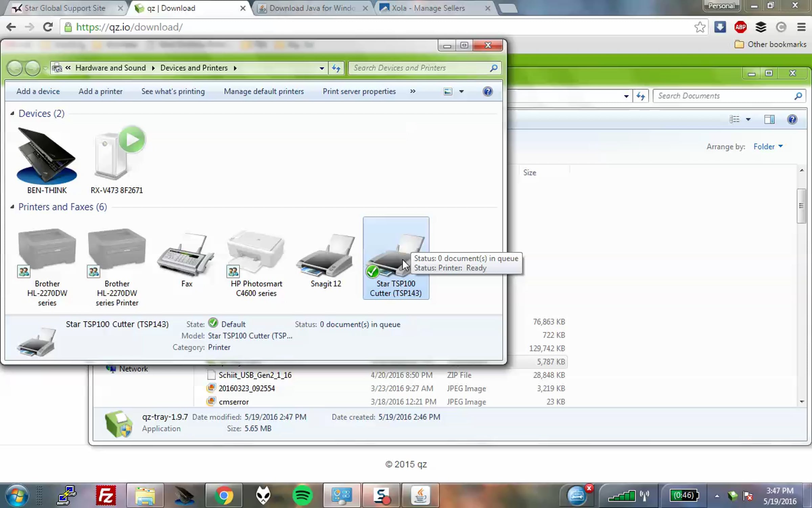Click the battery indicator showing (0:46)
This screenshot has width=812, height=508.
pos(684,495)
